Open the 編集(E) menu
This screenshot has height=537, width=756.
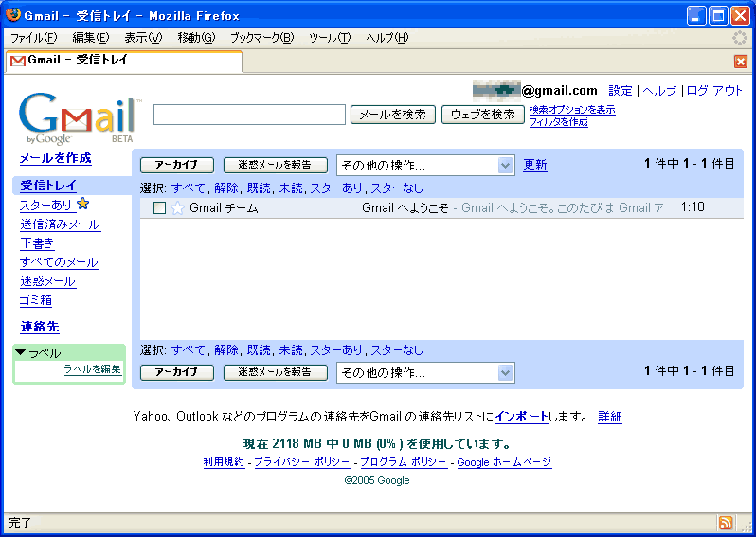pos(91,38)
